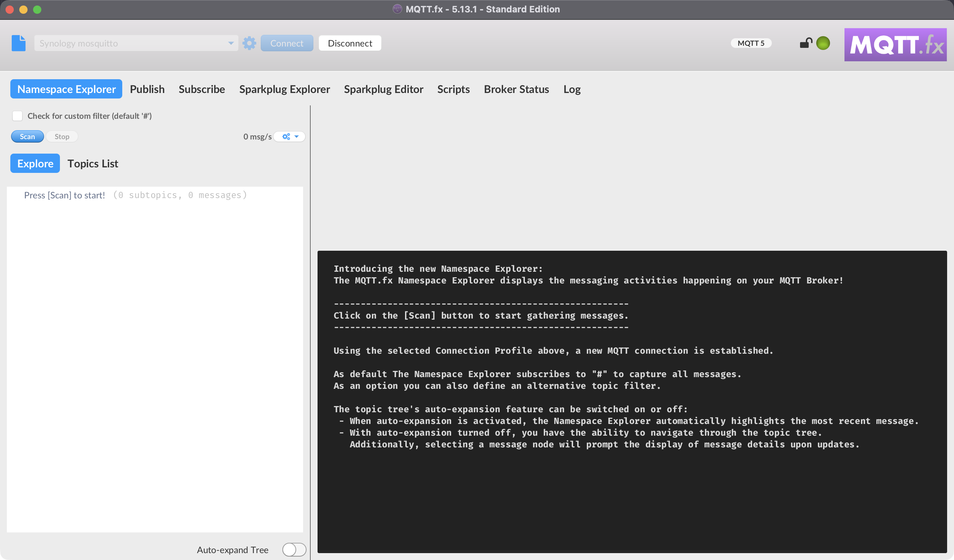Open connection settings gear icon
The height and width of the screenshot is (560, 954).
point(249,43)
